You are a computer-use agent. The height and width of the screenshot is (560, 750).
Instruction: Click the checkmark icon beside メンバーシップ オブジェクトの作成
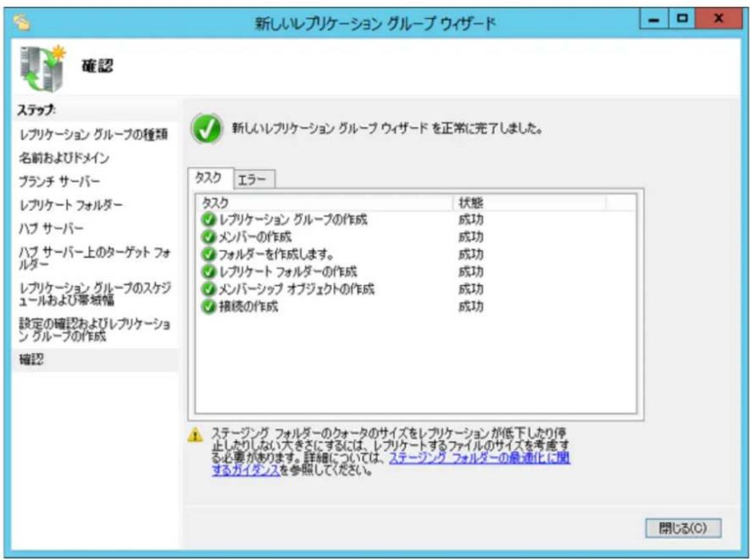point(209,289)
